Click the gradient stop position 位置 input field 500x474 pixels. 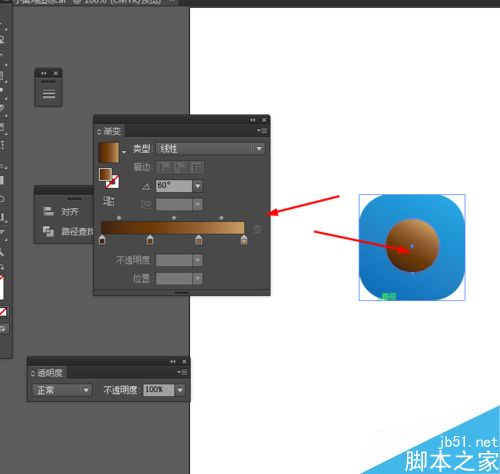click(x=174, y=278)
